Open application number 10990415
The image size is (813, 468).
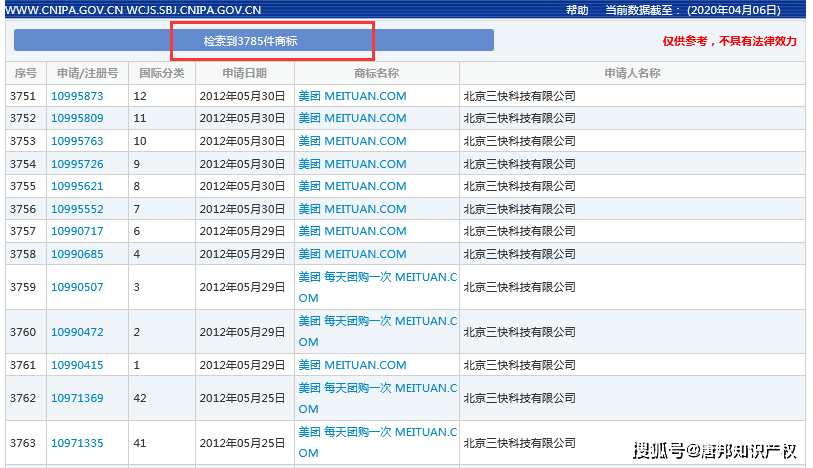[x=77, y=365]
